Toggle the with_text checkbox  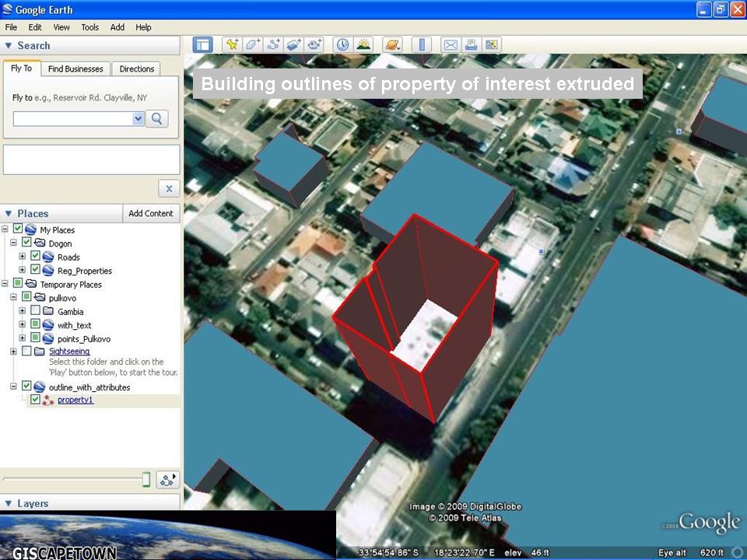pos(35,324)
